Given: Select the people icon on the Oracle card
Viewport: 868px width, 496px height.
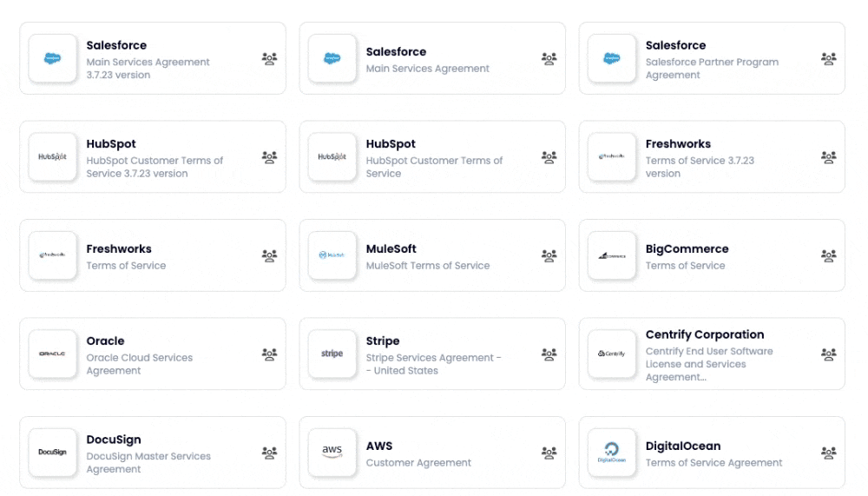Looking at the screenshot, I should pyautogui.click(x=269, y=354).
